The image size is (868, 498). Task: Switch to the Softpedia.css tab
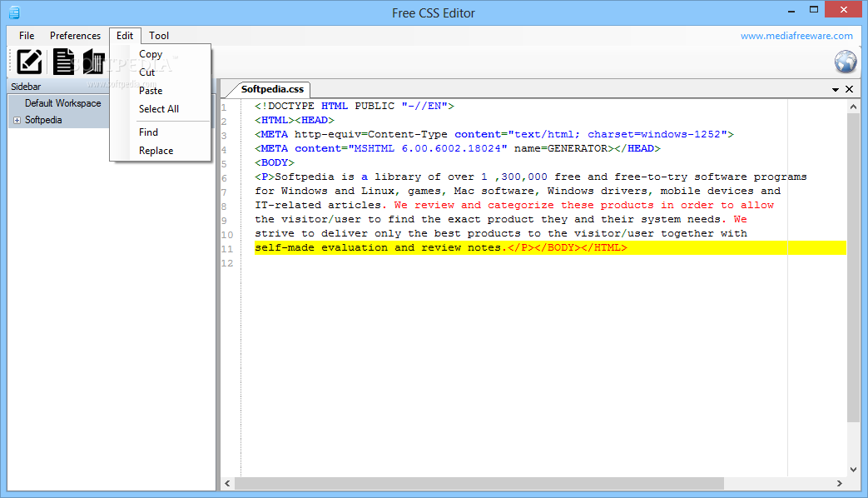pyautogui.click(x=272, y=89)
